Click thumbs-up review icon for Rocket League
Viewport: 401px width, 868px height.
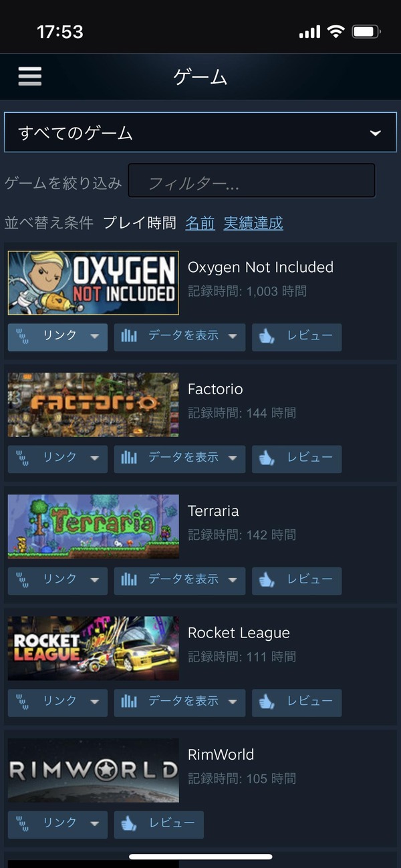coord(267,702)
